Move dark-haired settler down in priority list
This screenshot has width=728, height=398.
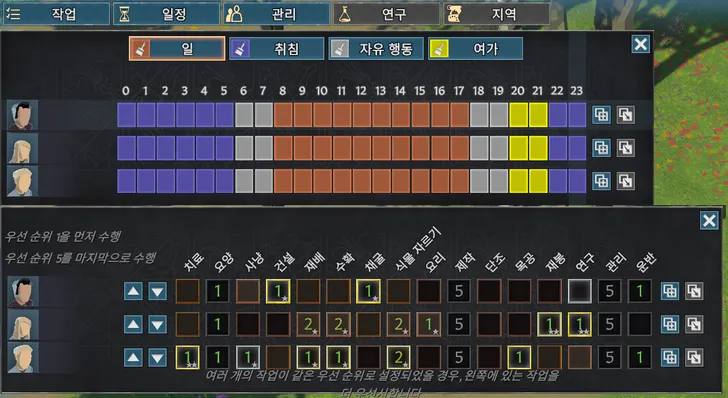tap(157, 292)
